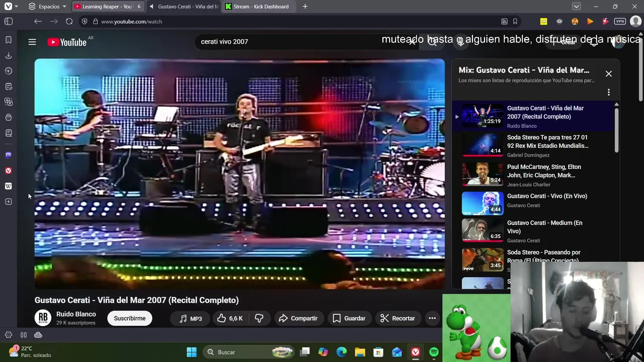Open more actions three-dot menu

[432, 318]
